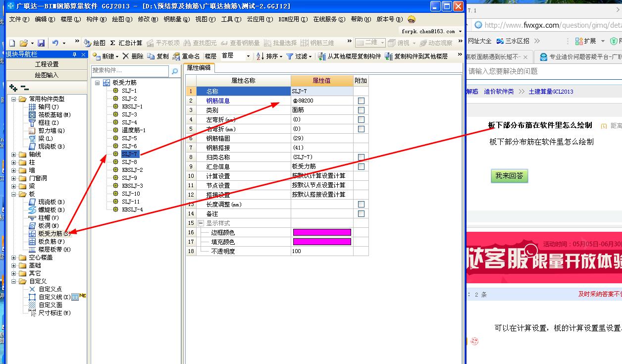The image size is (622, 364).
Task: Click collapse-all minus icon in navigation panel
Action: tap(25, 88)
